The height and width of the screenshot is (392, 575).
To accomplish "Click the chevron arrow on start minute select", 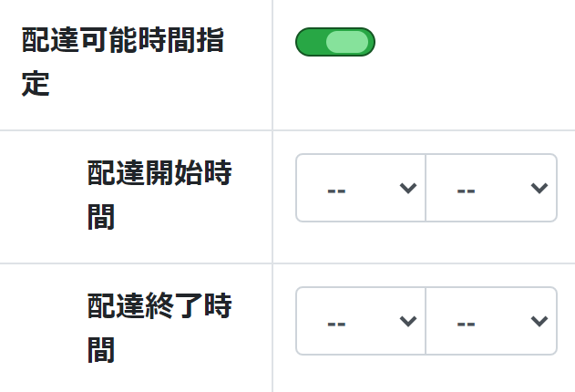I will point(539,188).
